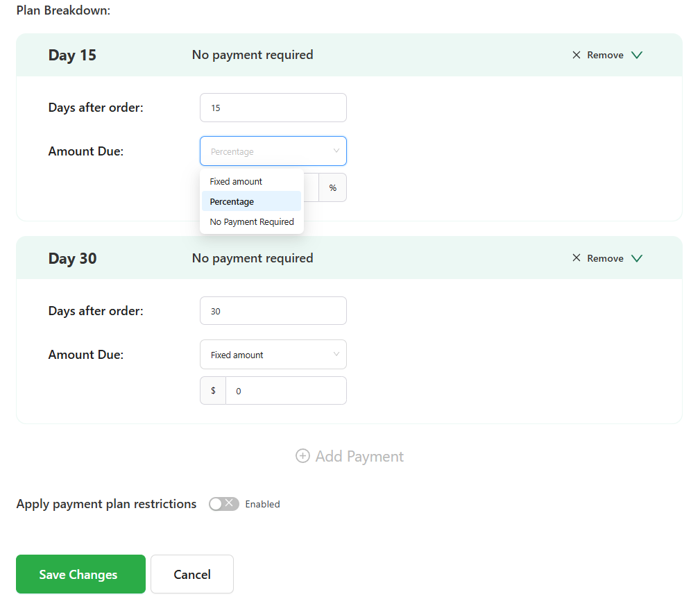Image resolution: width=700 pixels, height=606 pixels.
Task: Open Day 15 Amount Due dropdown
Action: click(273, 151)
